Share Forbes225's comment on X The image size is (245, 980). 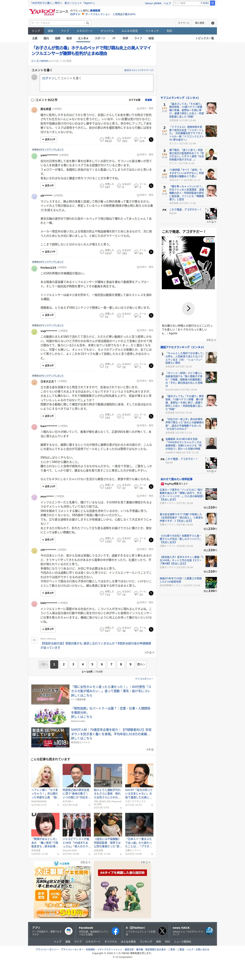tap(151, 315)
